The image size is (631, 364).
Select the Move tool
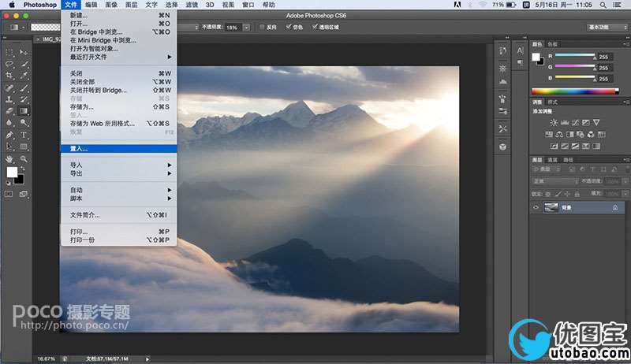click(24, 52)
